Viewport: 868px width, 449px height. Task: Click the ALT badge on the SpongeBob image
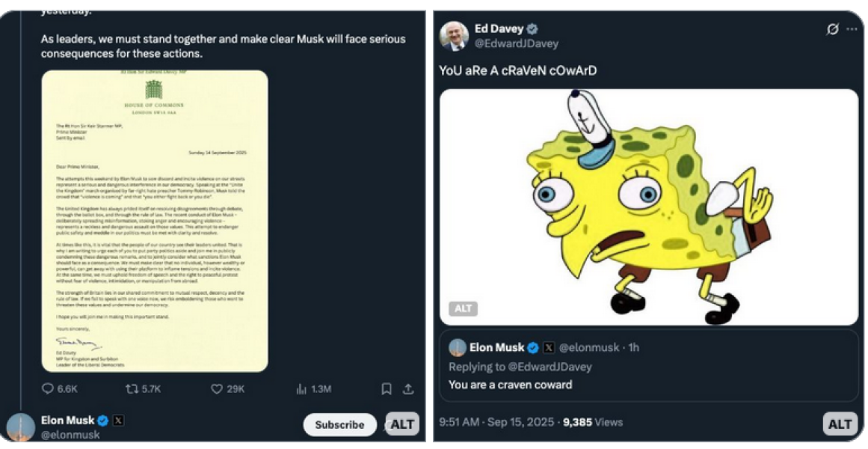(464, 308)
